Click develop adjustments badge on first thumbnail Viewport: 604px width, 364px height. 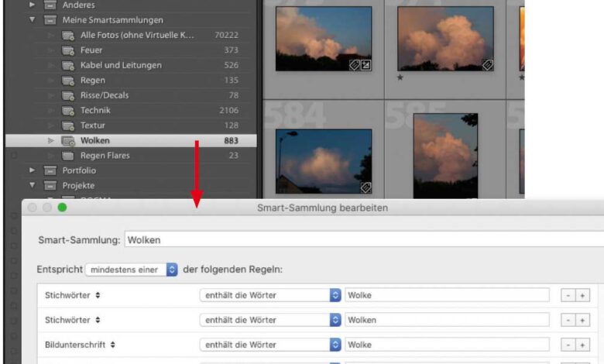[365, 65]
